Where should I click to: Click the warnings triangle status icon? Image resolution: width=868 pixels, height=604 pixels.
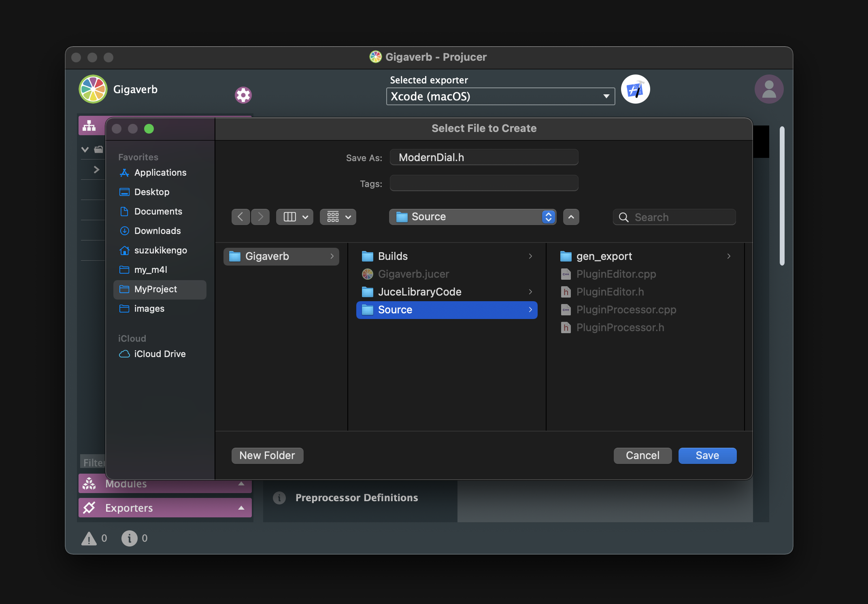(89, 538)
